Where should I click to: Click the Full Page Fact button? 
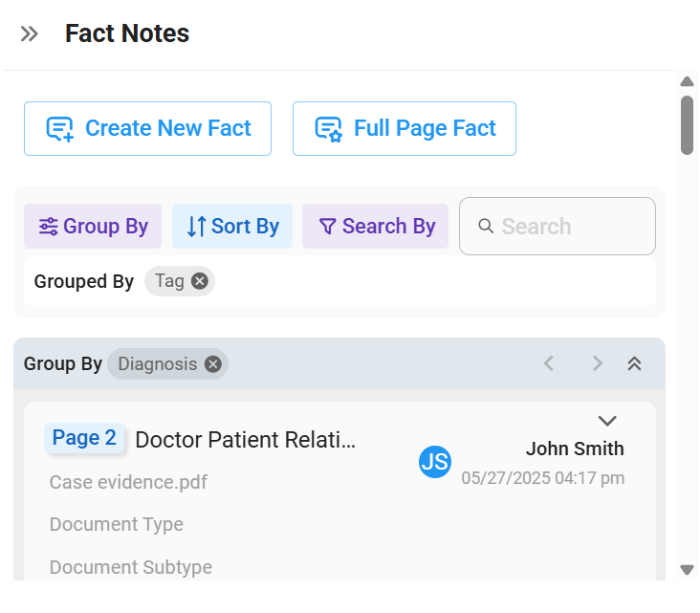point(405,128)
